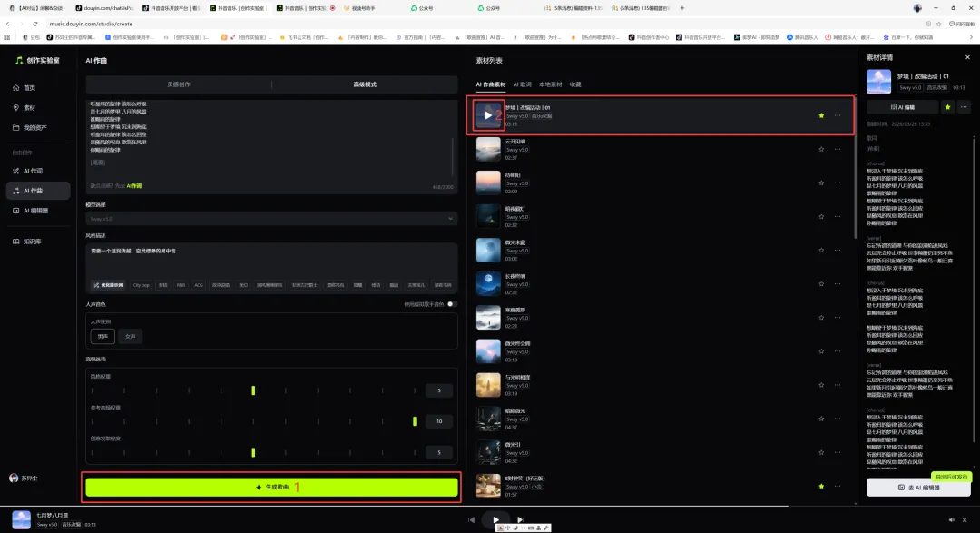Viewport: 980px width, 533px height.
Task: Open the 收藏 favorites tab
Action: tap(575, 84)
